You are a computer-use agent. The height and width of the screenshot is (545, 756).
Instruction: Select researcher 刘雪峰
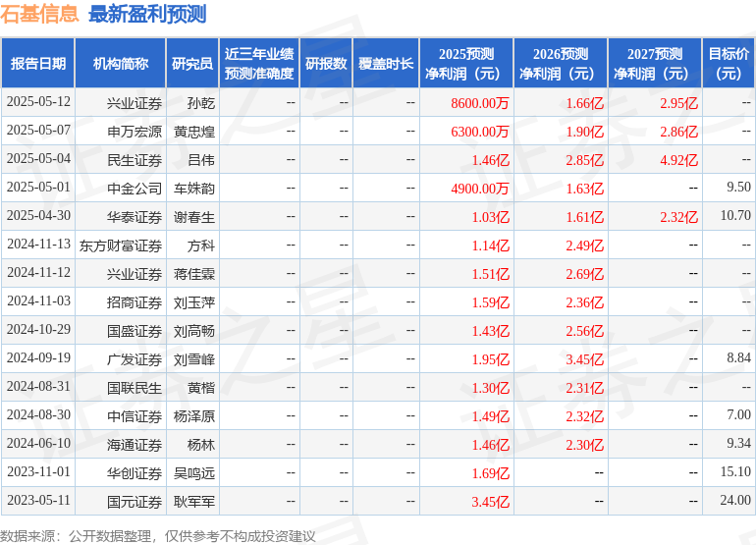click(194, 358)
